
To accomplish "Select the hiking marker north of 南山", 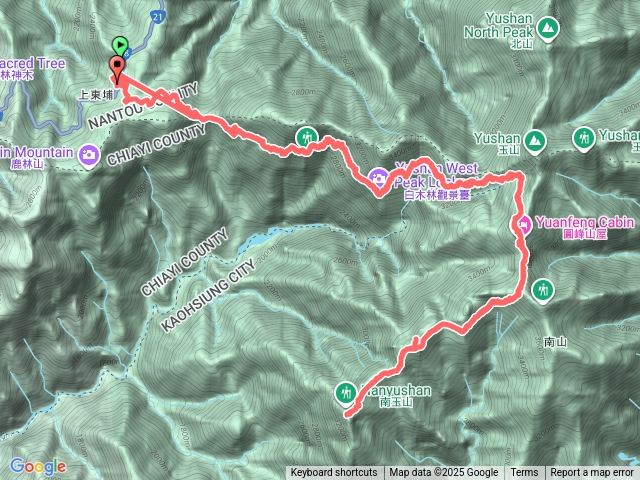I will click(543, 291).
